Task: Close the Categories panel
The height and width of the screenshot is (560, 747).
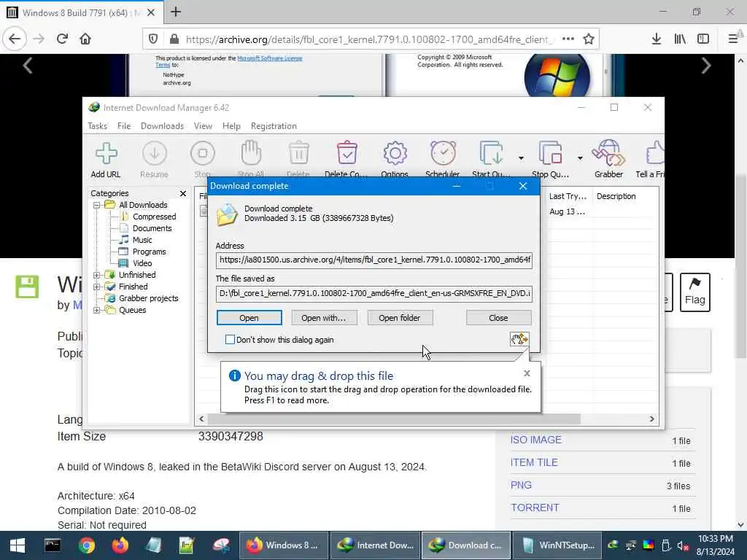Action: coord(183,193)
